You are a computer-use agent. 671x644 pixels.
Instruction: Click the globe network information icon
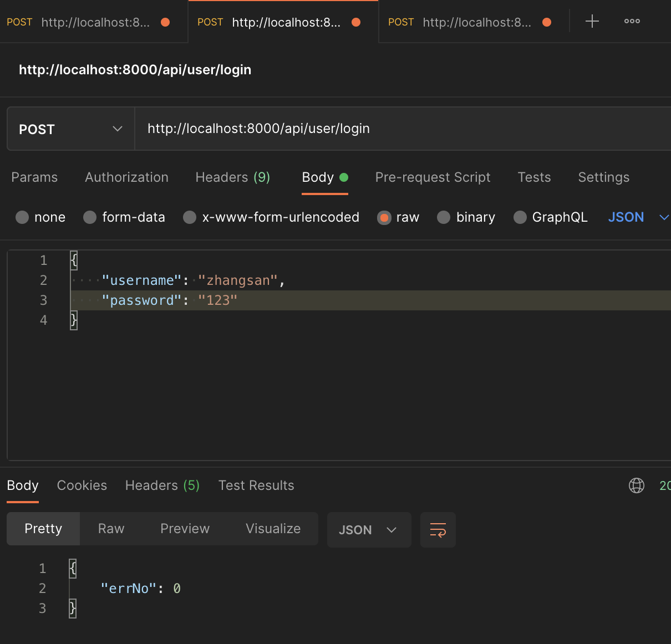636,485
